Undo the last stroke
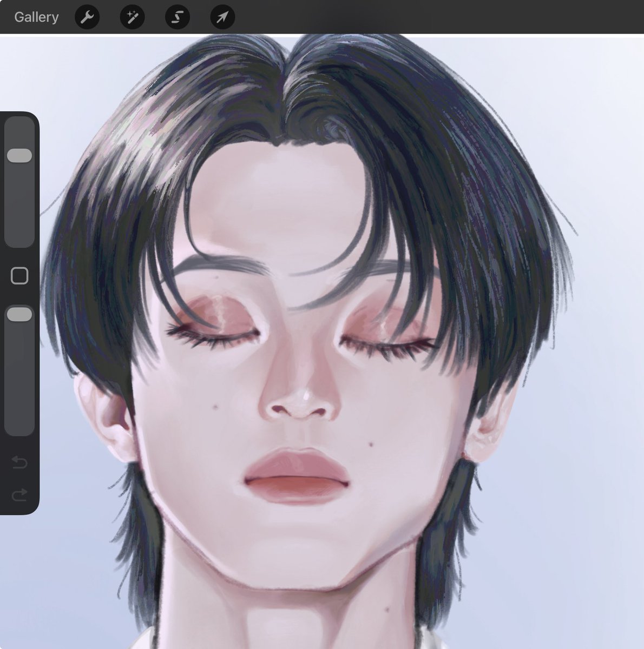The width and height of the screenshot is (644, 649). [19, 462]
